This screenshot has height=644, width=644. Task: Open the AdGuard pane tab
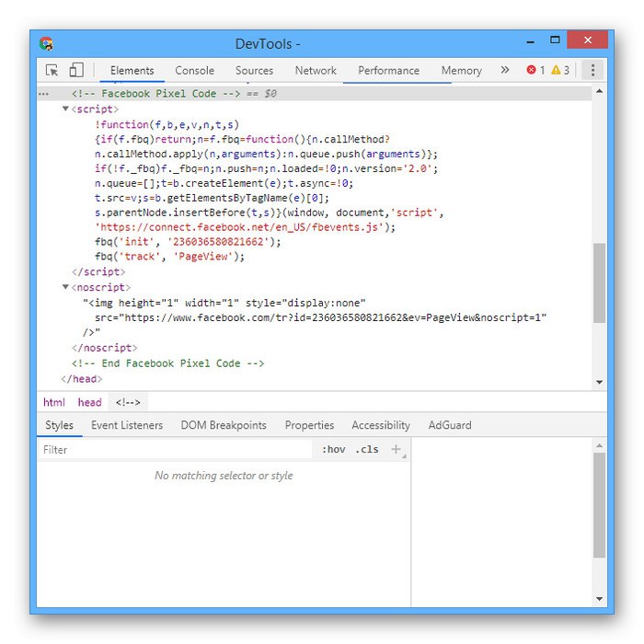450,425
